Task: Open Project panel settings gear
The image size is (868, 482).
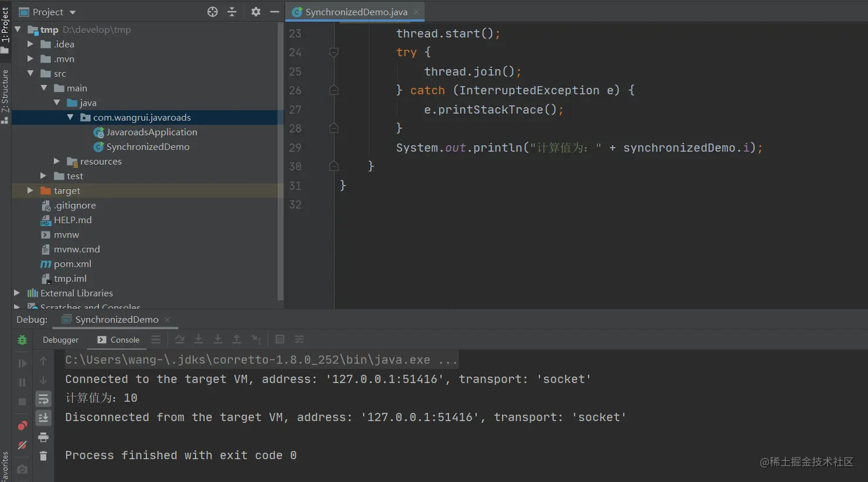Action: point(256,12)
